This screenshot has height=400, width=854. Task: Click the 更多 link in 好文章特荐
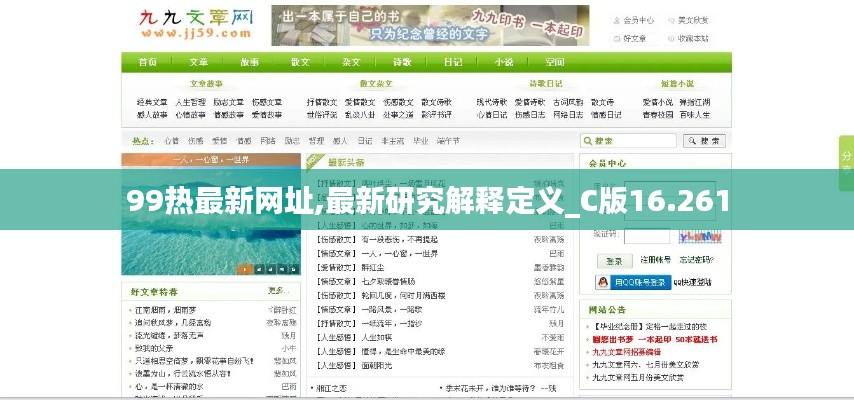click(x=277, y=291)
